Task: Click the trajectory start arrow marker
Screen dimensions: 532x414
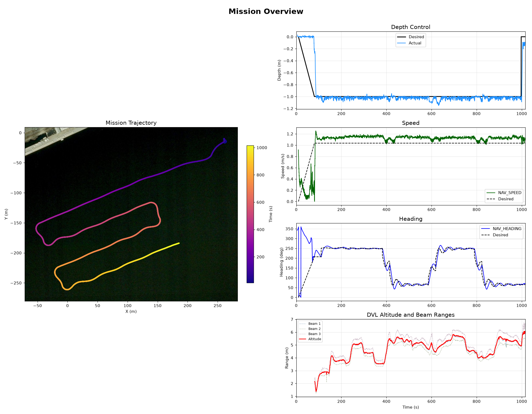Action: (225, 141)
